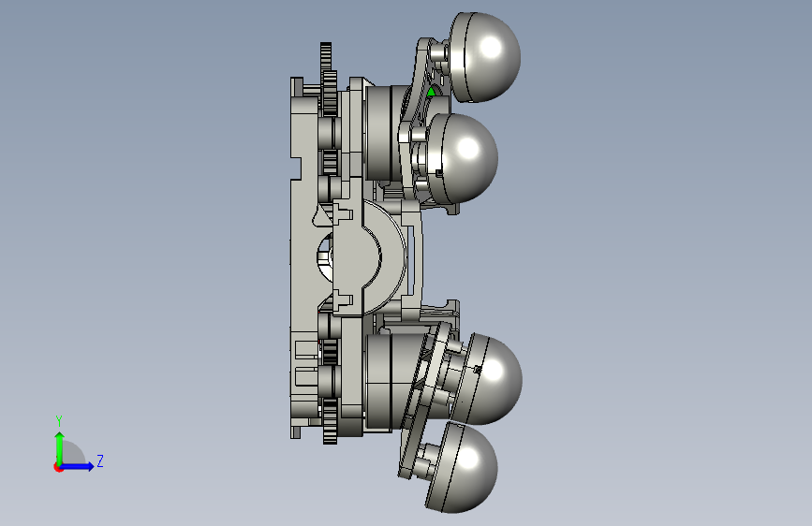Click the red X origin ball of the triad
The image size is (812, 526).
58,467
